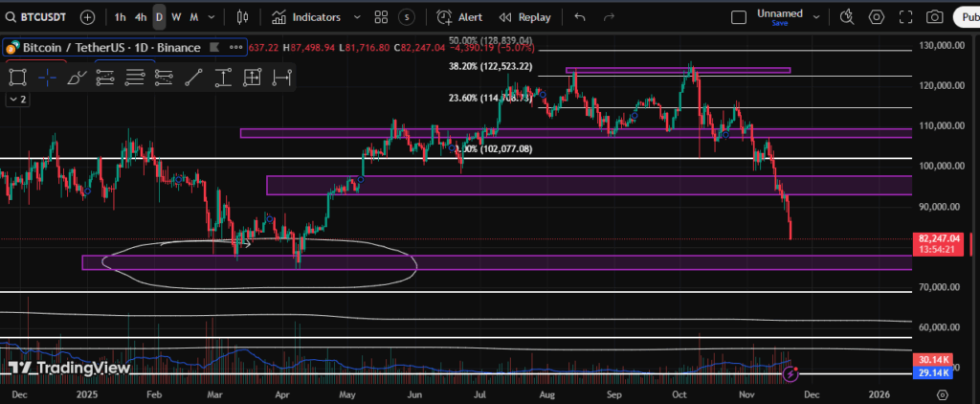The height and width of the screenshot is (404, 980).
Task: Toggle the weekly W timeframe
Action: (x=176, y=17)
